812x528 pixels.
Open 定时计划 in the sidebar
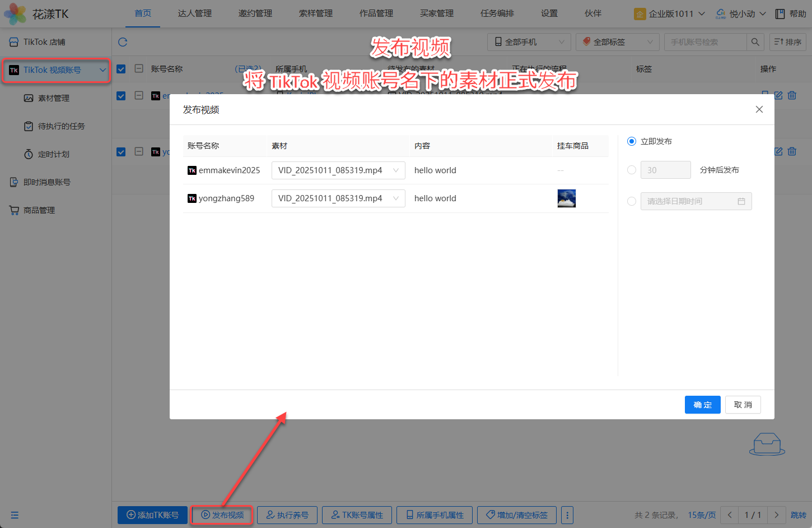point(53,154)
